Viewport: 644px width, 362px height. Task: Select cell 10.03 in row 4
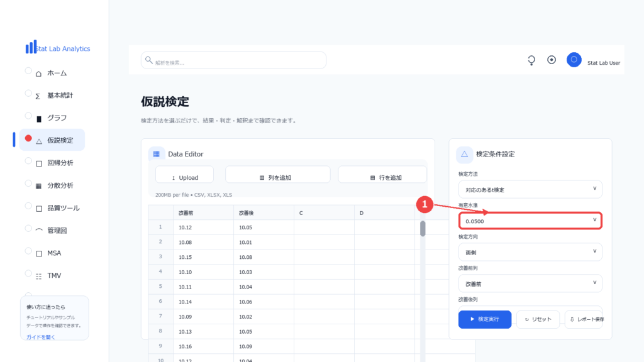click(264, 272)
